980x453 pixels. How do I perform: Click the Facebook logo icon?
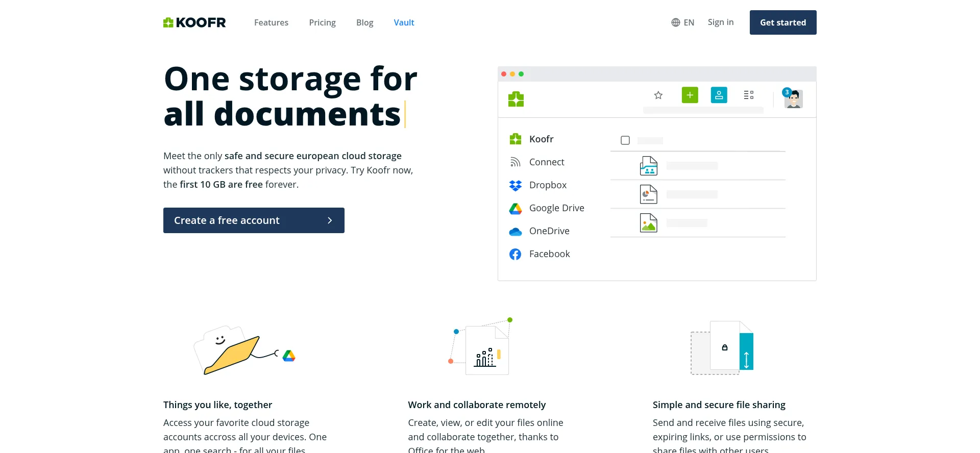point(516,254)
